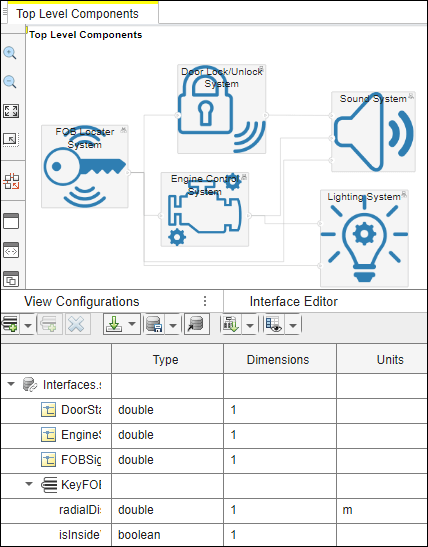
Task: Click the Dimensions column header
Action: 280,359
